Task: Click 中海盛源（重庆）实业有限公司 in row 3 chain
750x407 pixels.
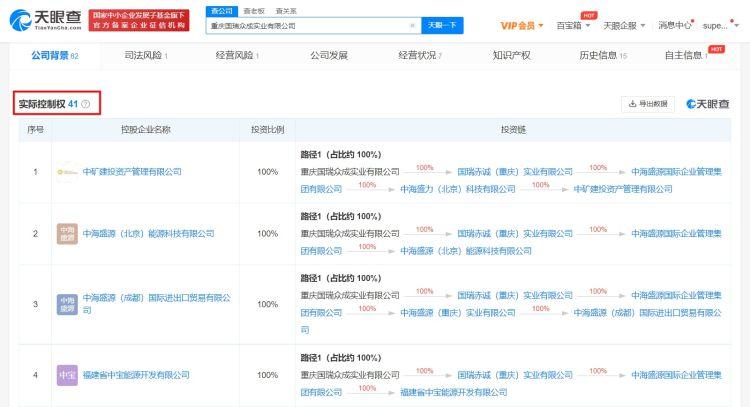Action: [458, 313]
